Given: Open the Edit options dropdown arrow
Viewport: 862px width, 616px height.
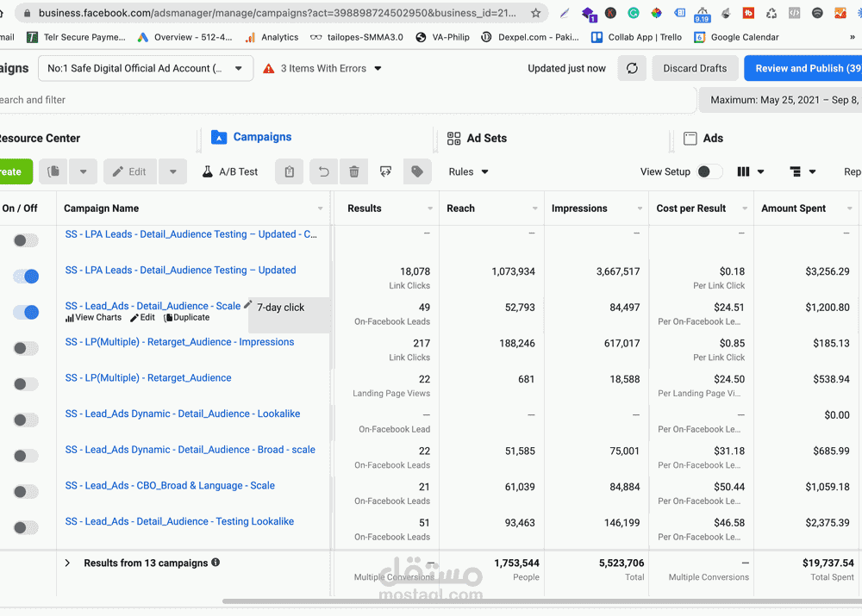Looking at the screenshot, I should (172, 171).
